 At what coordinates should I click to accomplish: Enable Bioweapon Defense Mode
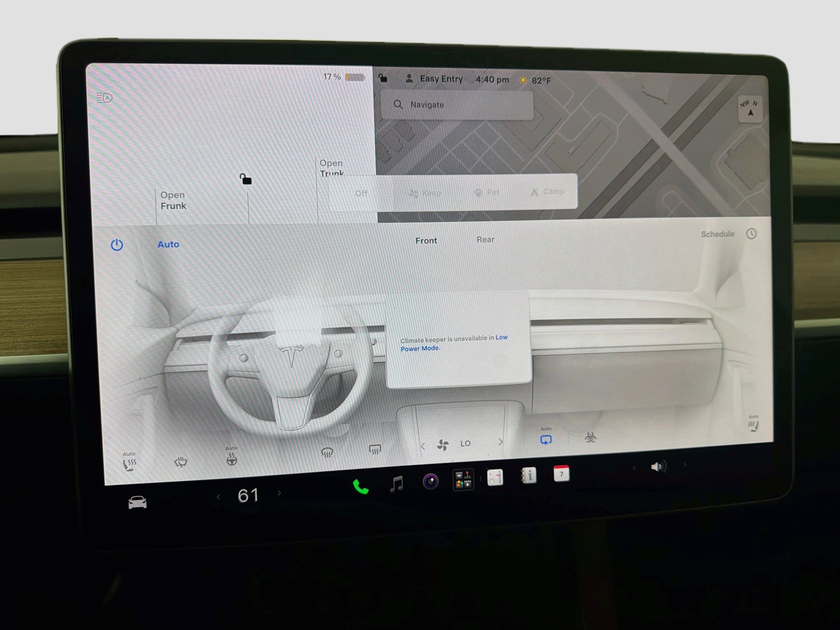click(x=590, y=437)
